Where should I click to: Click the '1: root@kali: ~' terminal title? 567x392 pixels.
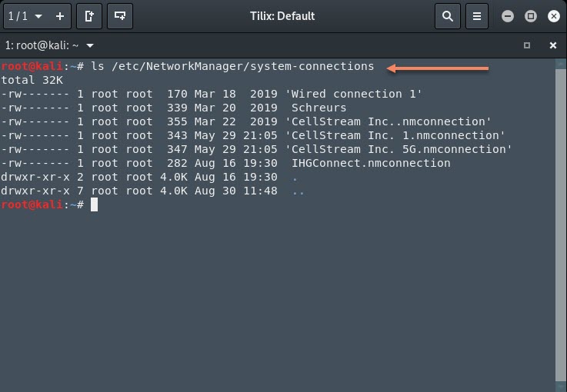click(42, 45)
